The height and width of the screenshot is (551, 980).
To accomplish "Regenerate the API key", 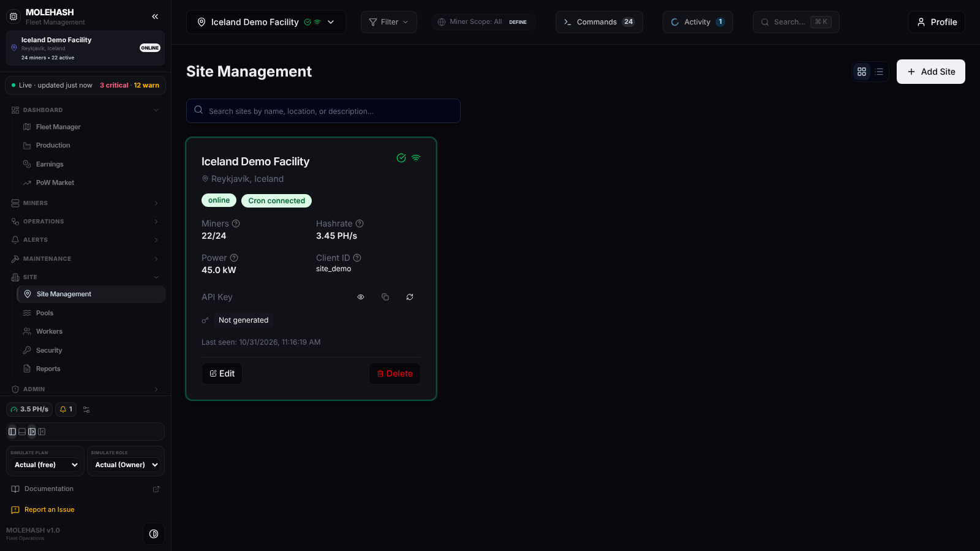I will point(410,297).
